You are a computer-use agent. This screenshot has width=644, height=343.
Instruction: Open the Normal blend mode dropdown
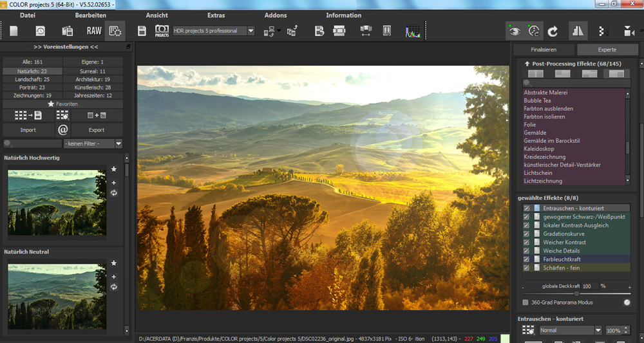pyautogui.click(x=598, y=330)
